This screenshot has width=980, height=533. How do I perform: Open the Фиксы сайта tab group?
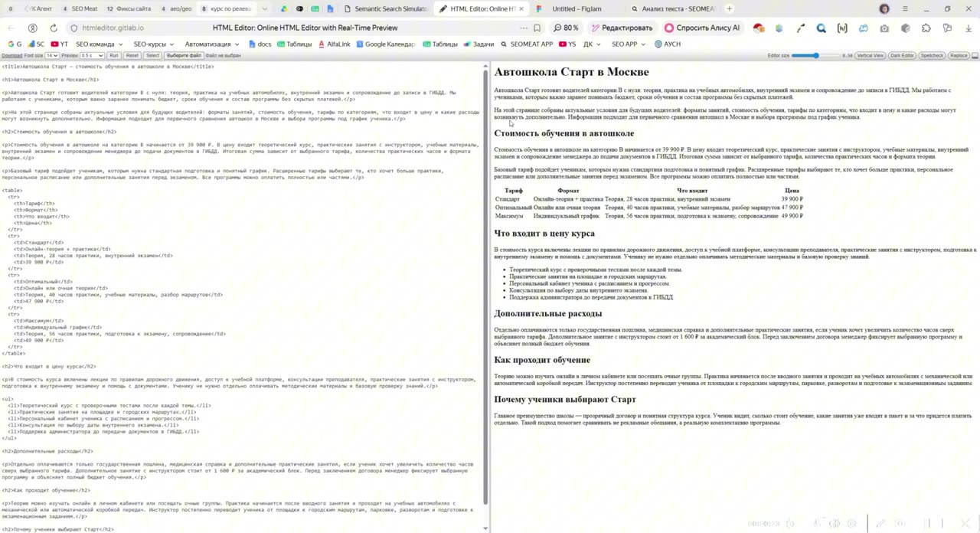pos(129,8)
